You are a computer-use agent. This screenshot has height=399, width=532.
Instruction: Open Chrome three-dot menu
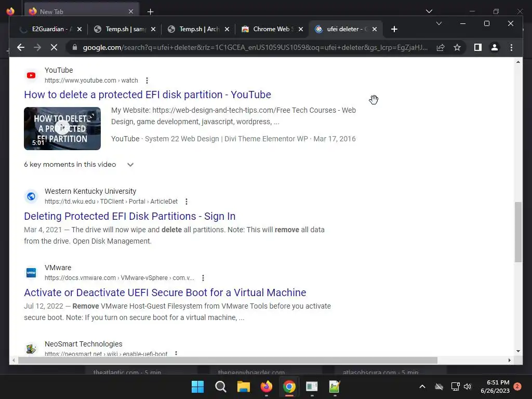[511, 47]
